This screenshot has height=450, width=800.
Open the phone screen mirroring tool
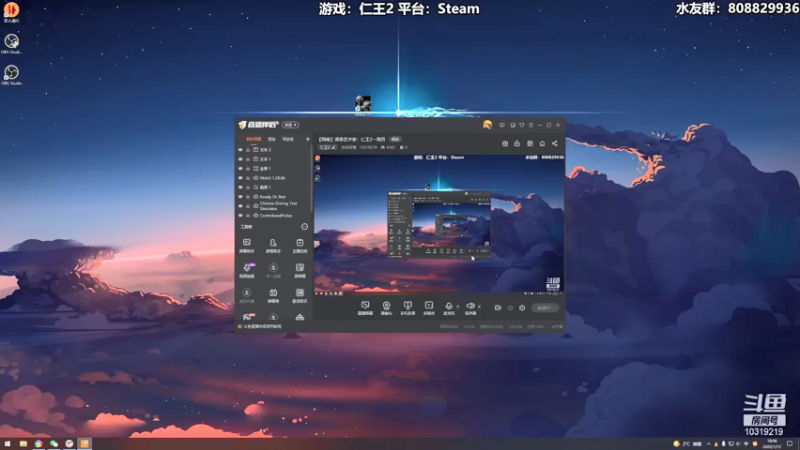(x=407, y=308)
